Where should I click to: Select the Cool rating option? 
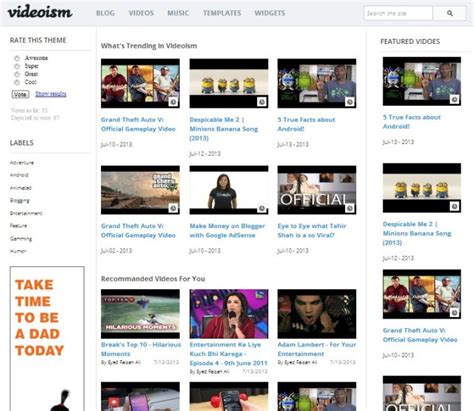pyautogui.click(x=17, y=82)
